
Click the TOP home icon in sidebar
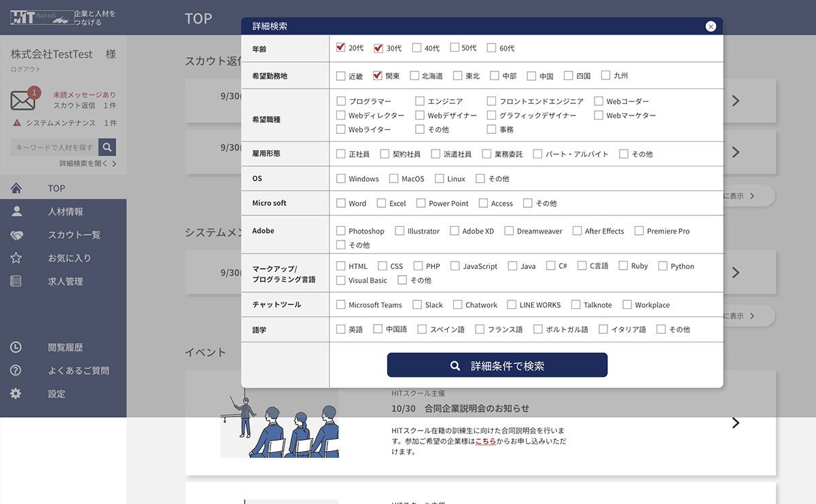(x=16, y=188)
